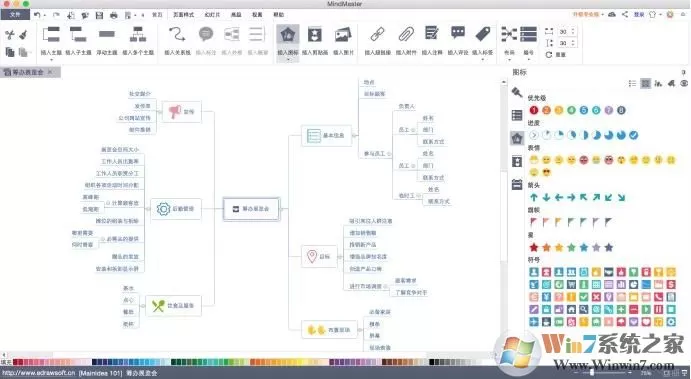691x379 pixels.
Task: Switch icon panel to grid view
Action: (x=646, y=83)
